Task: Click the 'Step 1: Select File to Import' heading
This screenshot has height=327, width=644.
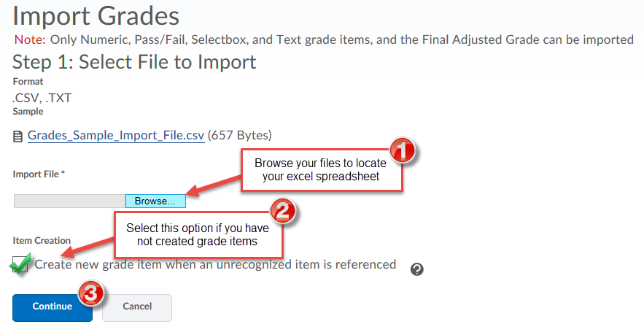Action: (134, 62)
